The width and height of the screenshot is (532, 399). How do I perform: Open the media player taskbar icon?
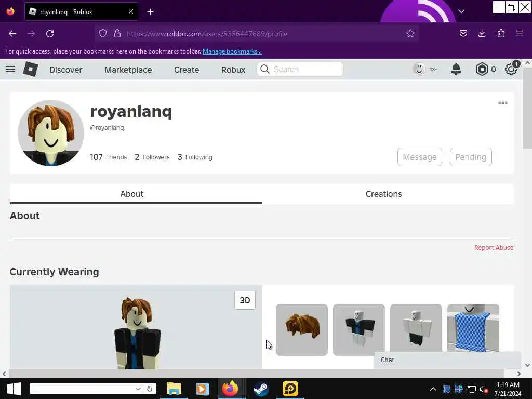pyautogui.click(x=202, y=389)
